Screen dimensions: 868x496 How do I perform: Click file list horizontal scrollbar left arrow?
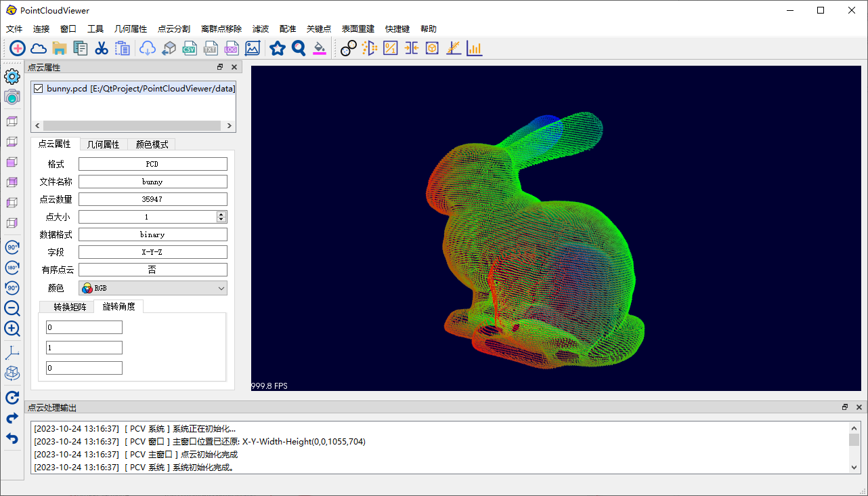[37, 126]
